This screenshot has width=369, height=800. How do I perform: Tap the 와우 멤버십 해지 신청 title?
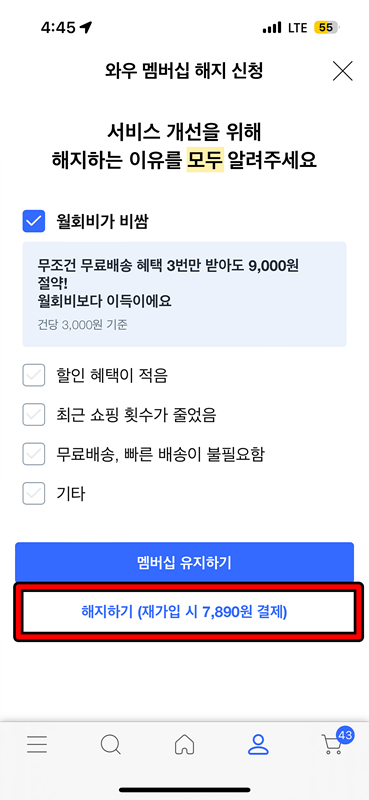[183, 70]
